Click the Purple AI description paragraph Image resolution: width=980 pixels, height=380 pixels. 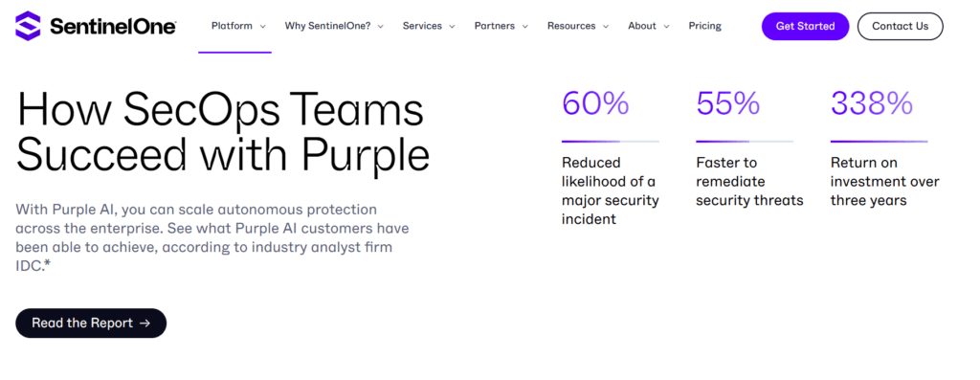point(212,237)
